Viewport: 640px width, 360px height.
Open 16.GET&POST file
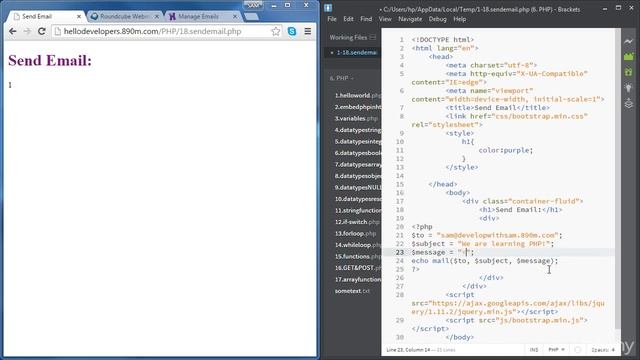[x=358, y=268]
